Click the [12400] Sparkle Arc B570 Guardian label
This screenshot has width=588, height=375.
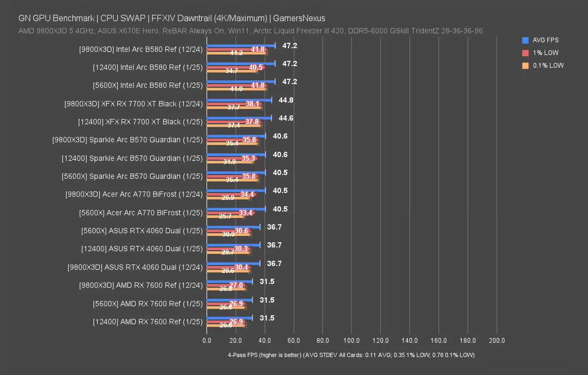click(132, 158)
